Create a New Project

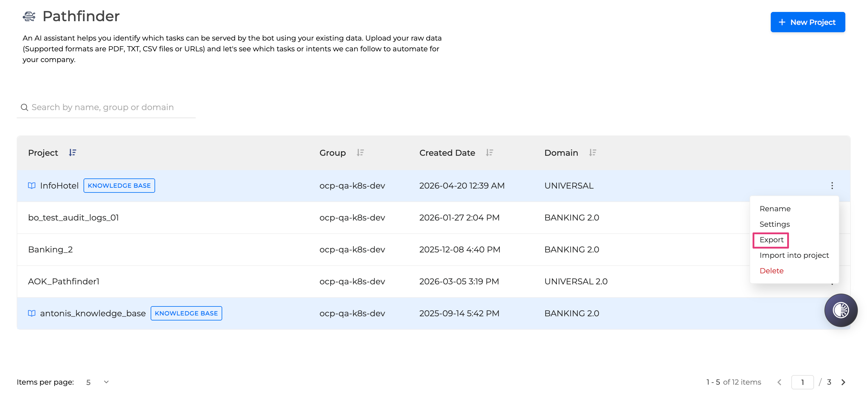(x=807, y=22)
